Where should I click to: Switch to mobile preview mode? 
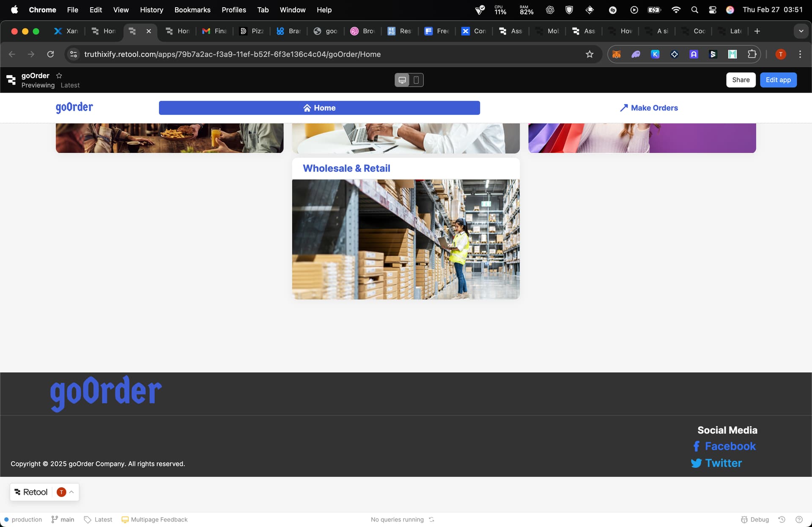click(416, 80)
